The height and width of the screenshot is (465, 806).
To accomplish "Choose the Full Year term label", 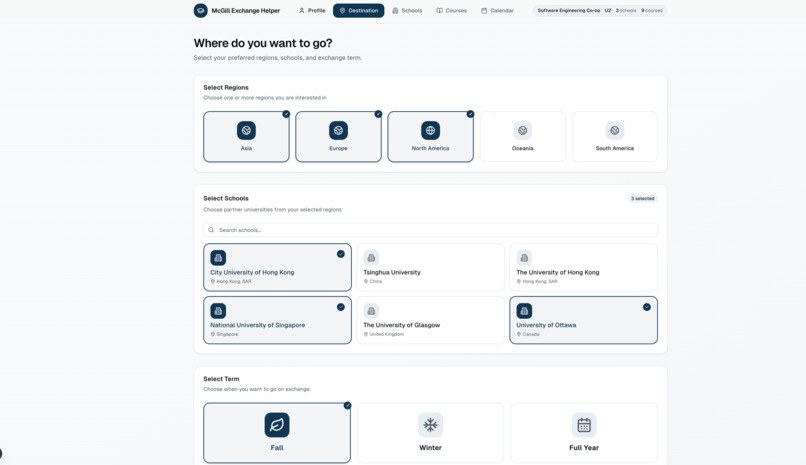I will 584,448.
